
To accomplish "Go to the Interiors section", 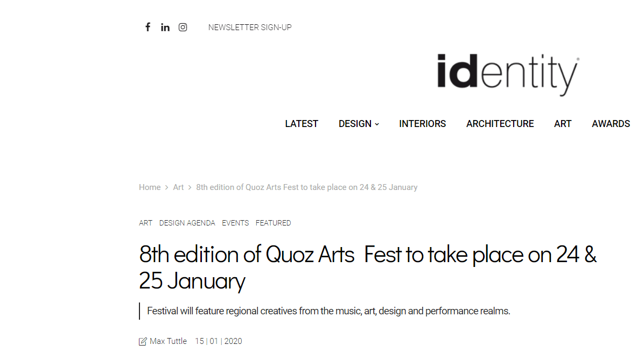I will (x=422, y=124).
